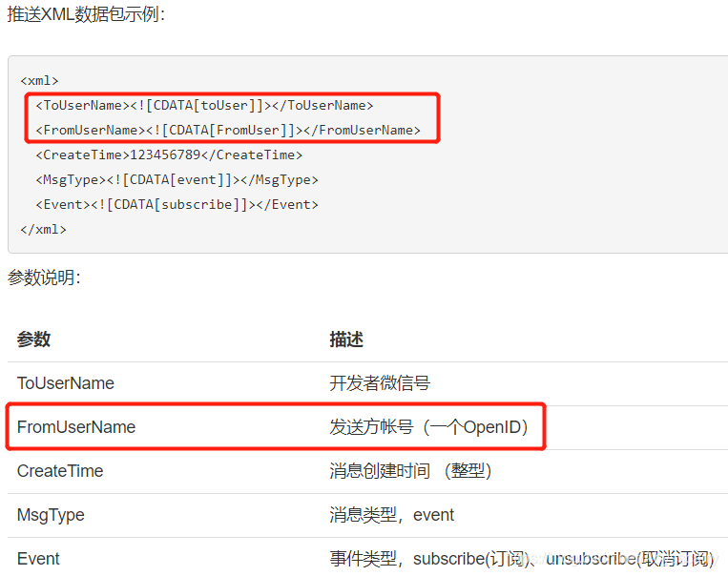Click the 参数说明 heading
The image size is (728, 576).
pyautogui.click(x=45, y=278)
